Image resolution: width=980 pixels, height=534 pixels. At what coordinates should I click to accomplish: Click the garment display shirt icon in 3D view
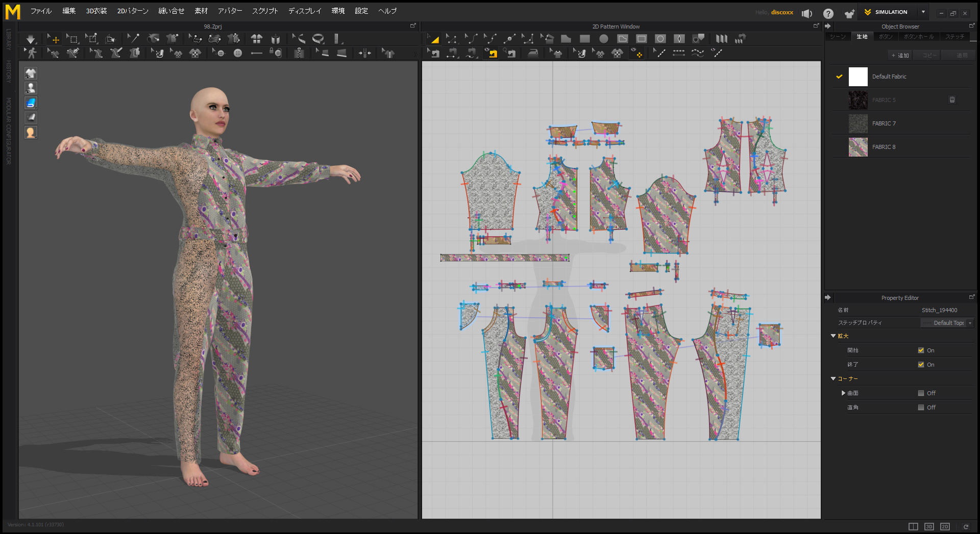(31, 73)
